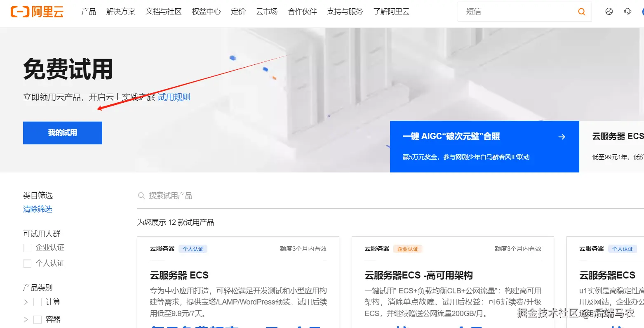Expand the 容器 category chevron
644x328 pixels.
click(x=26, y=319)
